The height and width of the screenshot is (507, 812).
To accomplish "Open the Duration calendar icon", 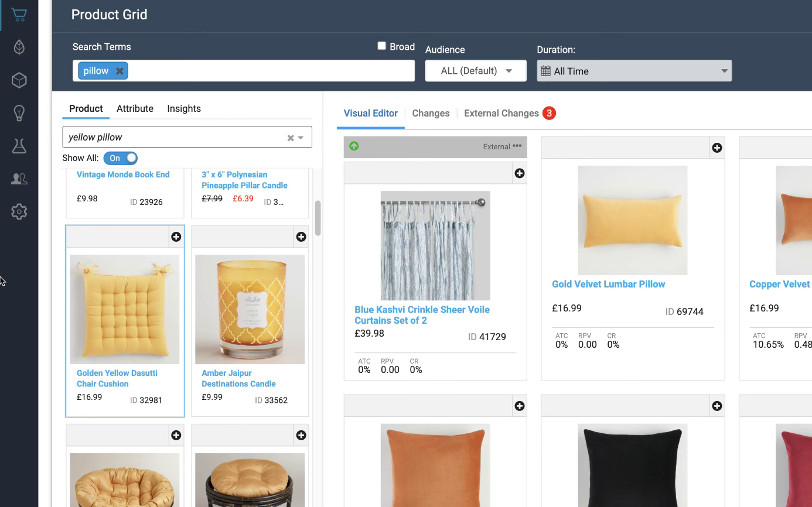I will tap(545, 71).
